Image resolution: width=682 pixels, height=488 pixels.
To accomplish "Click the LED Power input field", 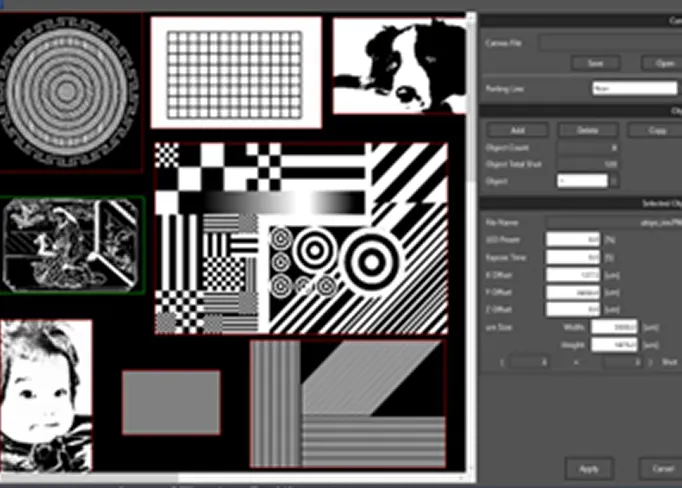I will (572, 240).
